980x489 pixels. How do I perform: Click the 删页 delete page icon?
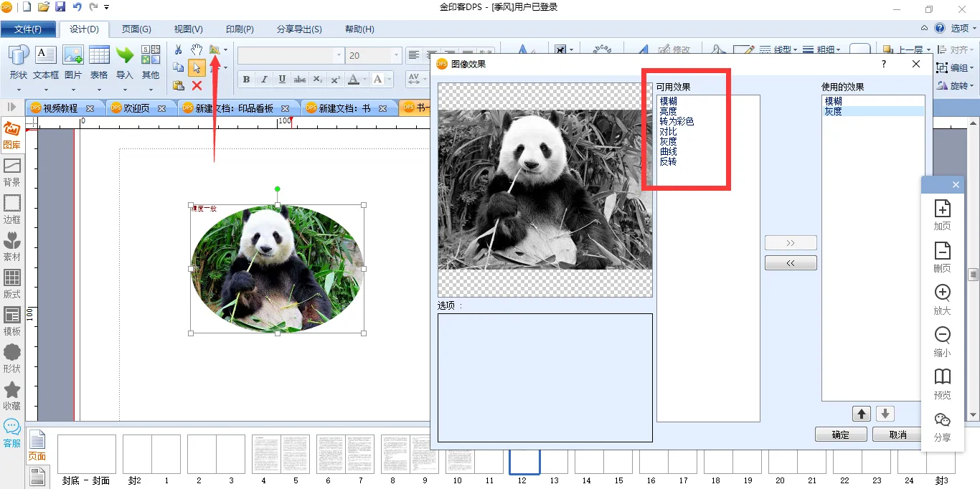(x=942, y=257)
